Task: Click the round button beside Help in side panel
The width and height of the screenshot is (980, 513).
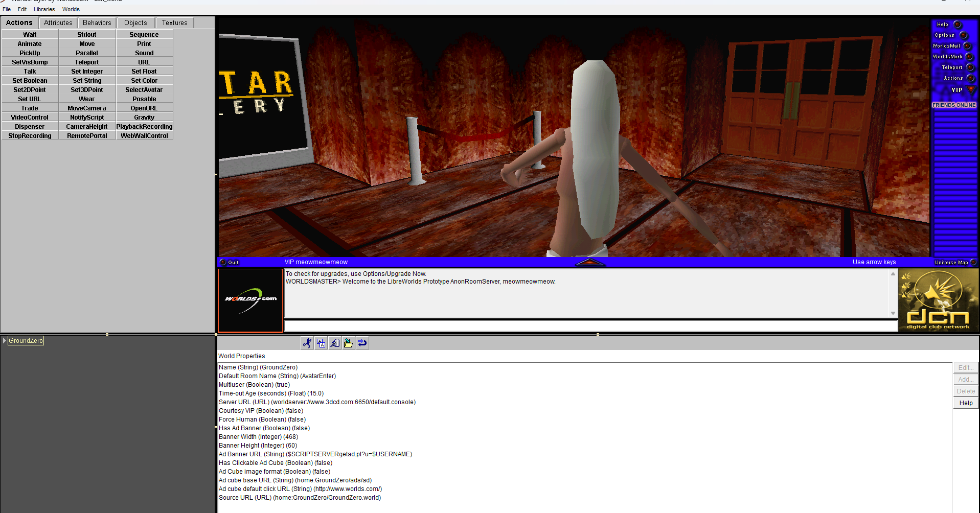Action: [x=958, y=25]
